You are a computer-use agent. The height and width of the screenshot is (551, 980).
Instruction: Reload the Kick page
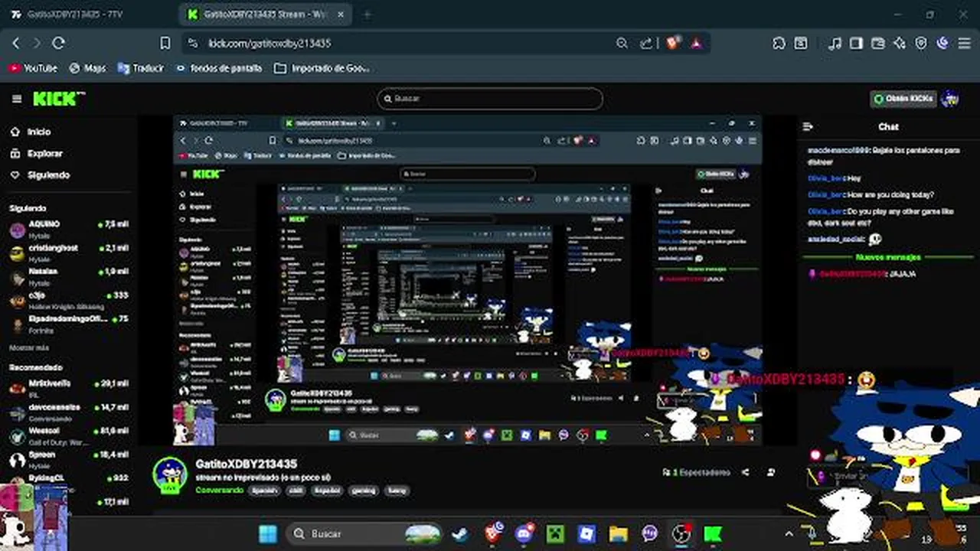(x=58, y=44)
